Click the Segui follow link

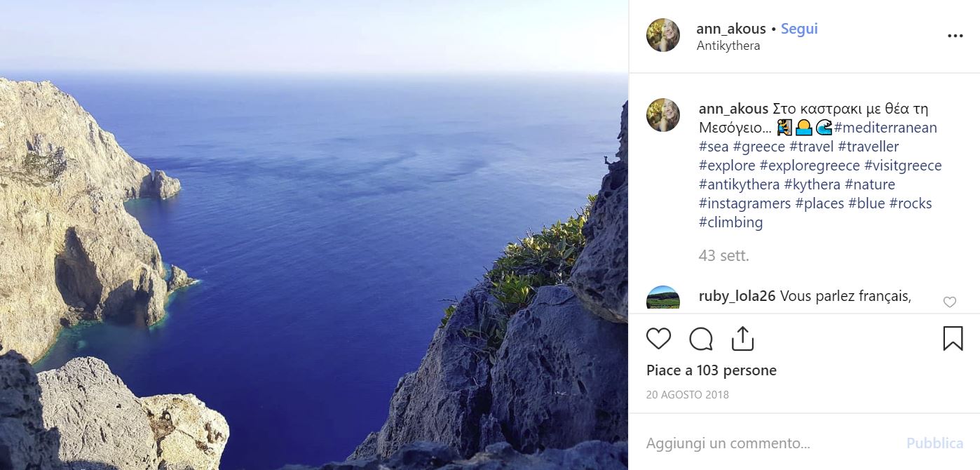799,29
